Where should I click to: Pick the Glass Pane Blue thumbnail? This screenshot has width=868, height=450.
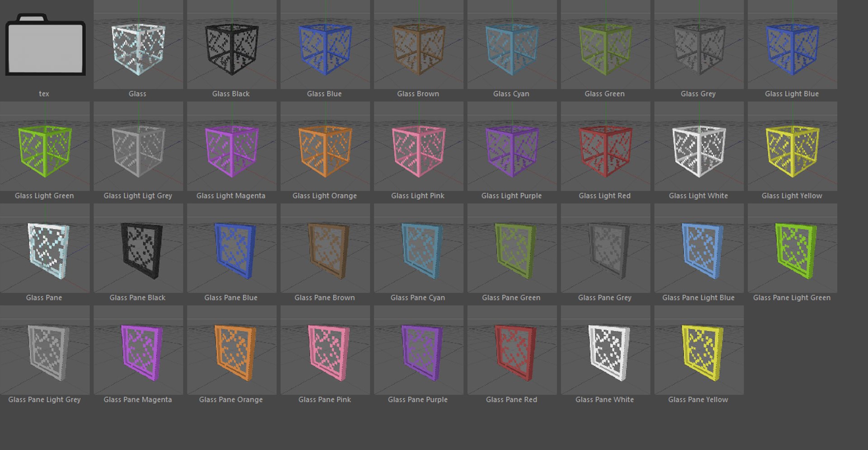(x=232, y=248)
